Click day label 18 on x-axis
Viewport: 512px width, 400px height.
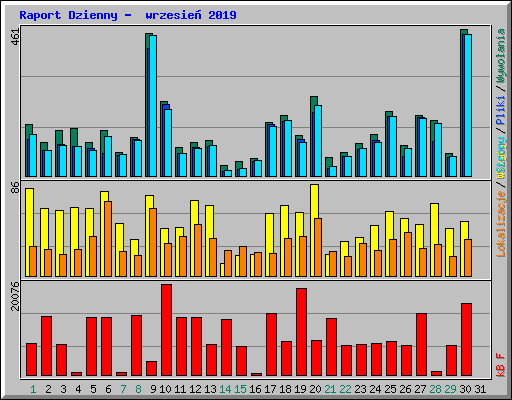point(285,389)
